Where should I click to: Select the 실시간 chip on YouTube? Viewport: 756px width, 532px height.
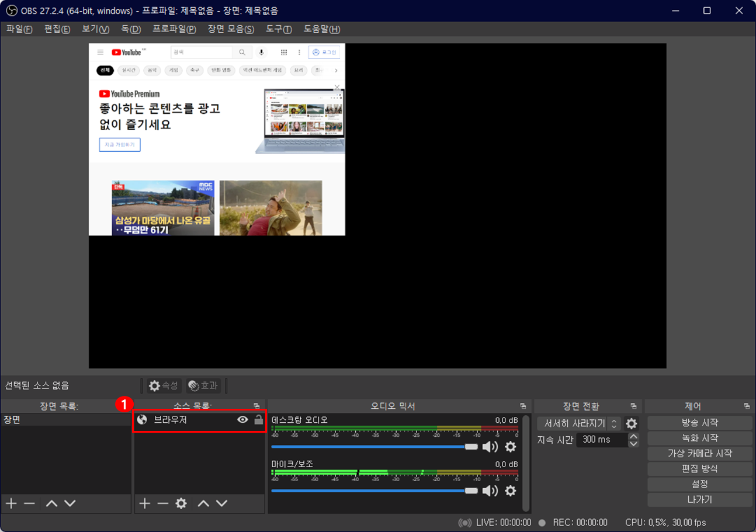click(x=129, y=70)
